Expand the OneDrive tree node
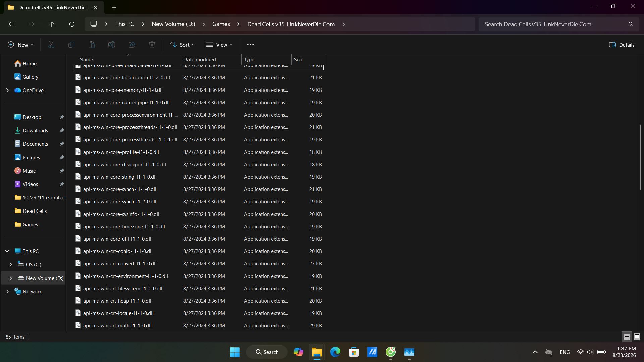This screenshot has width=644, height=362. 7,90
